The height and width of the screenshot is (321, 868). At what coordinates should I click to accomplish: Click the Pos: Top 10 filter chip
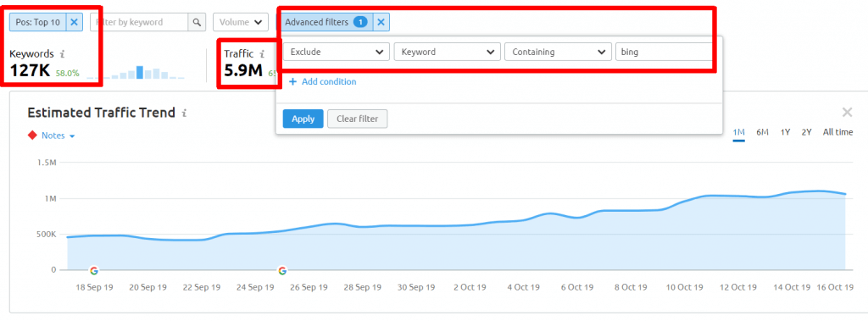point(38,22)
